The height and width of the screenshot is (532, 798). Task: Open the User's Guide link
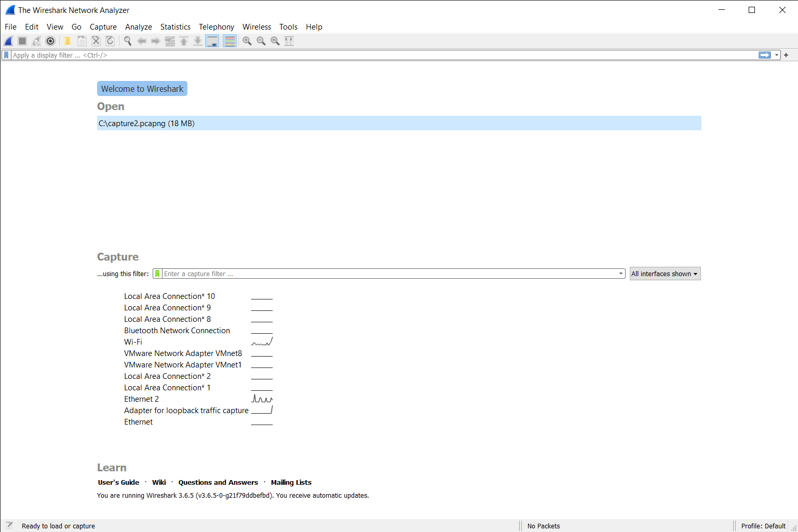tap(118, 482)
